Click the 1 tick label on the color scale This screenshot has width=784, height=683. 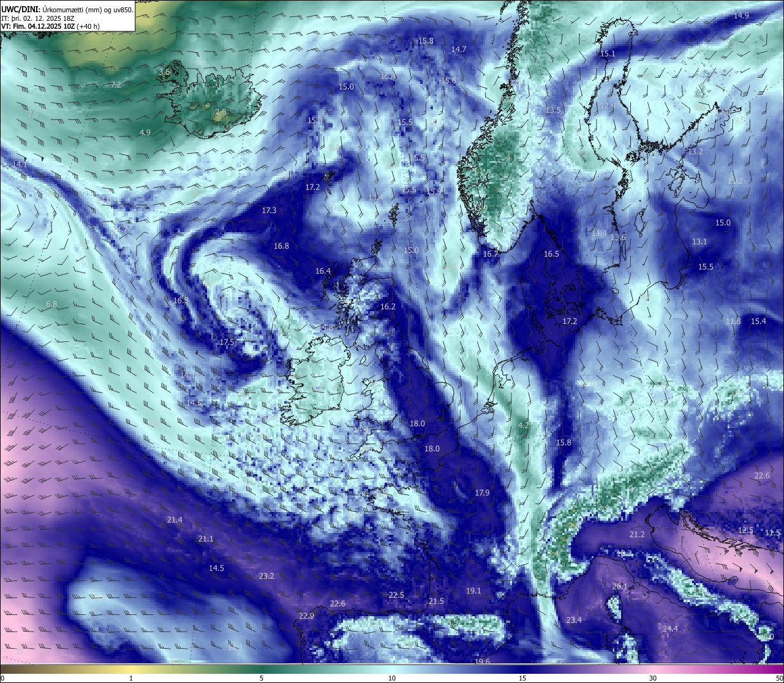click(x=131, y=678)
